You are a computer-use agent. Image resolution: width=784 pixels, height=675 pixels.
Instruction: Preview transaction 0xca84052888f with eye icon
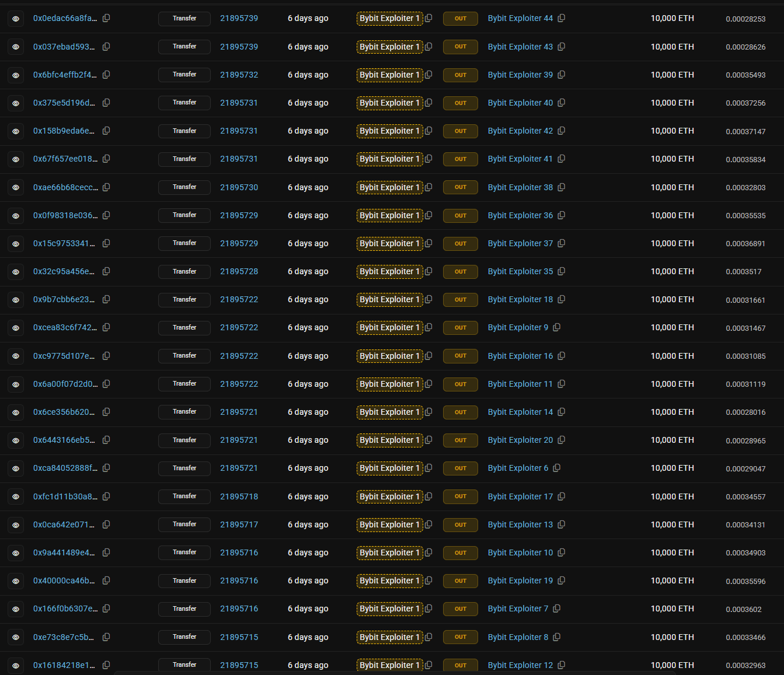pyautogui.click(x=16, y=468)
